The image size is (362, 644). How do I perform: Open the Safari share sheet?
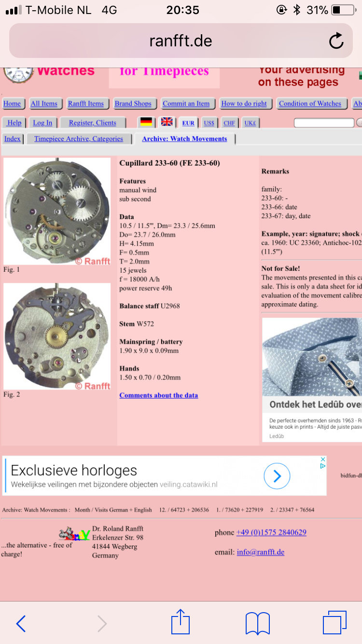181,622
